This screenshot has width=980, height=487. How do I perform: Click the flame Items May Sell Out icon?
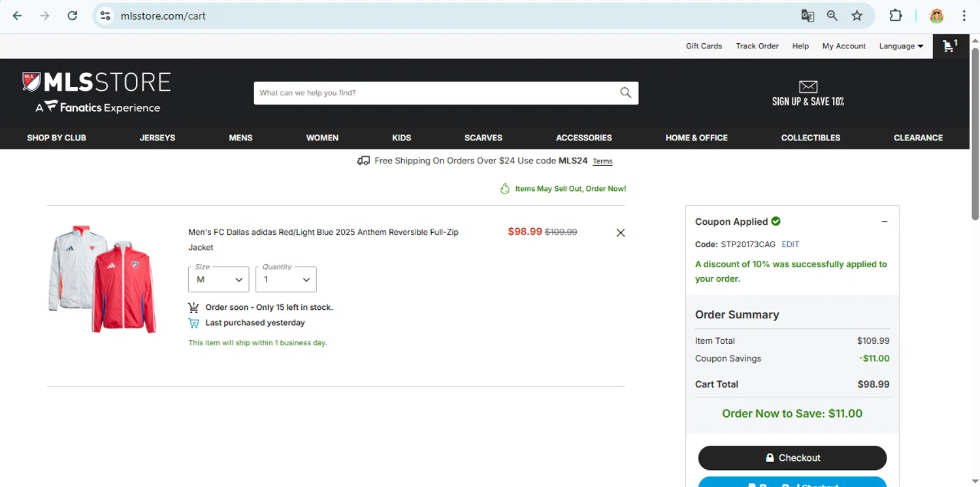[504, 188]
